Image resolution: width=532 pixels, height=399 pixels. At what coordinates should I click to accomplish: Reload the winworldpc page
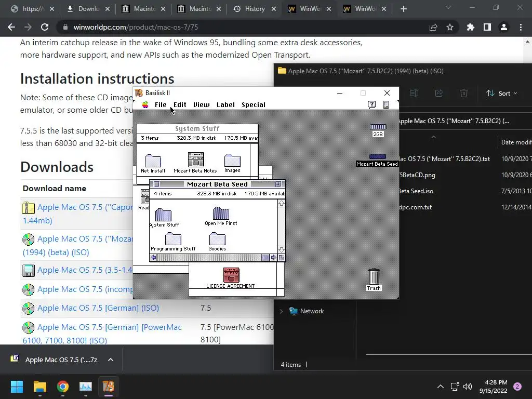pos(45,27)
